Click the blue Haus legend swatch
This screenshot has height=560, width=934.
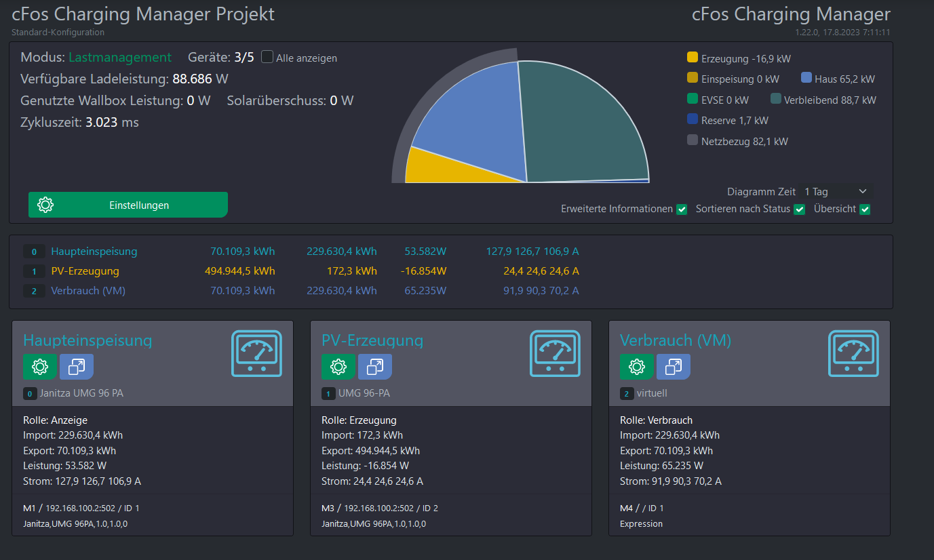(806, 79)
